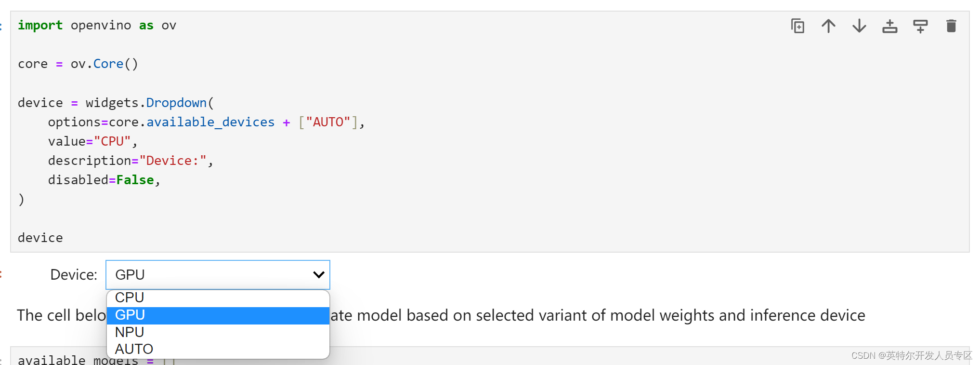This screenshot has height=365, width=980.
Task: Click the core = ov.Core() code line
Action: 78,64
